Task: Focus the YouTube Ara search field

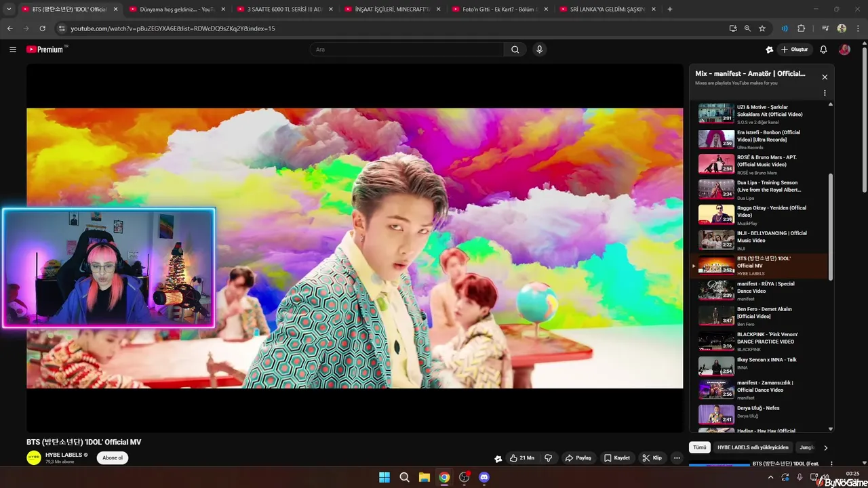Action: 407,49
